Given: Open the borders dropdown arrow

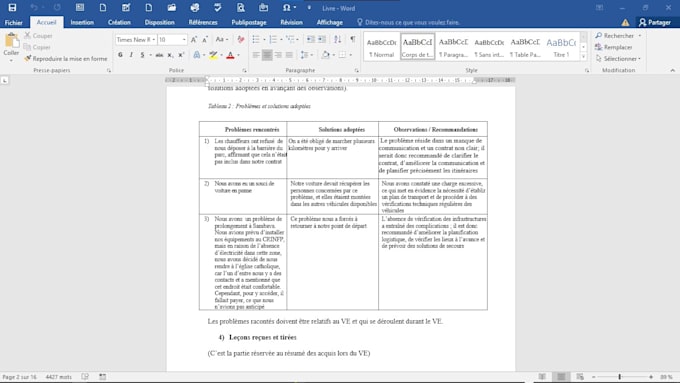Looking at the screenshot, I should [350, 55].
